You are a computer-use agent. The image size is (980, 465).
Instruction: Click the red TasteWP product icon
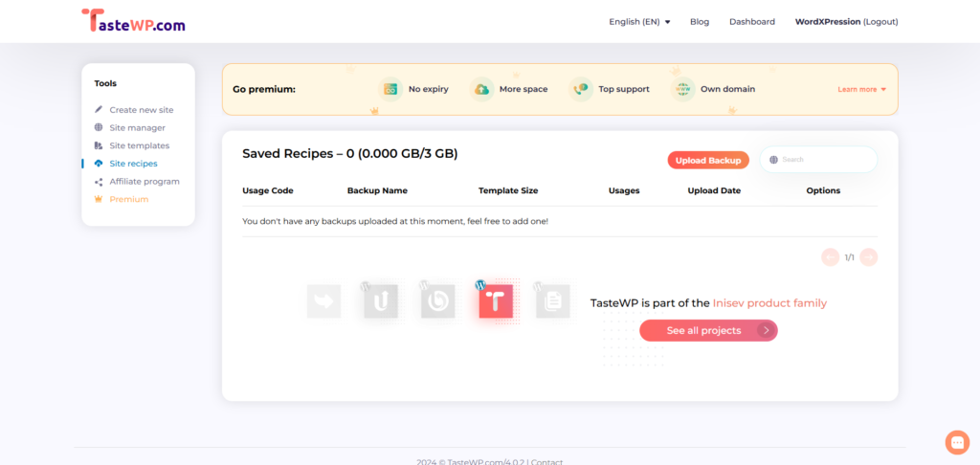(x=496, y=301)
